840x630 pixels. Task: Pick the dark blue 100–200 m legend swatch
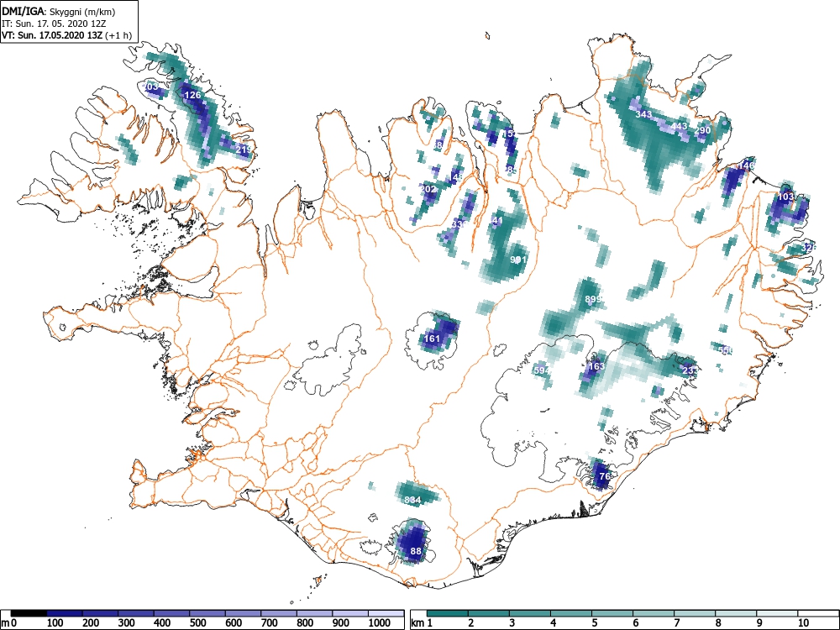65,613
